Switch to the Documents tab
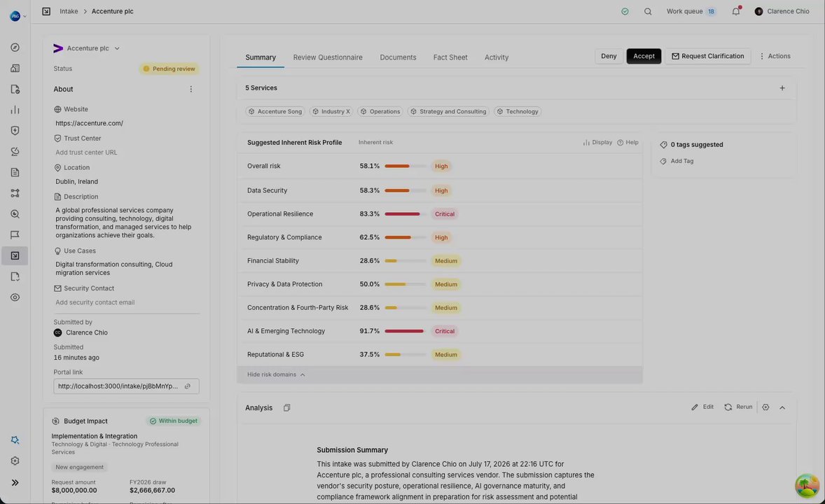Viewport: 825px width, 504px height. pos(398,57)
